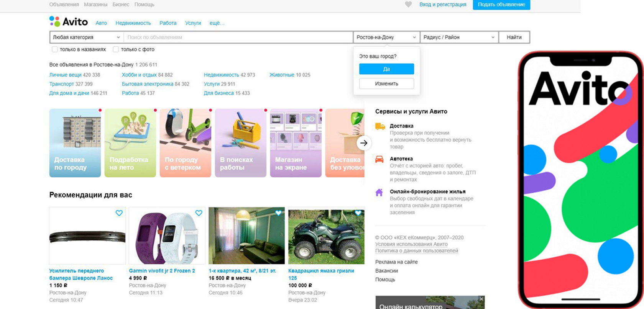
Task: Open Объявления top menu item
Action: coord(64,5)
